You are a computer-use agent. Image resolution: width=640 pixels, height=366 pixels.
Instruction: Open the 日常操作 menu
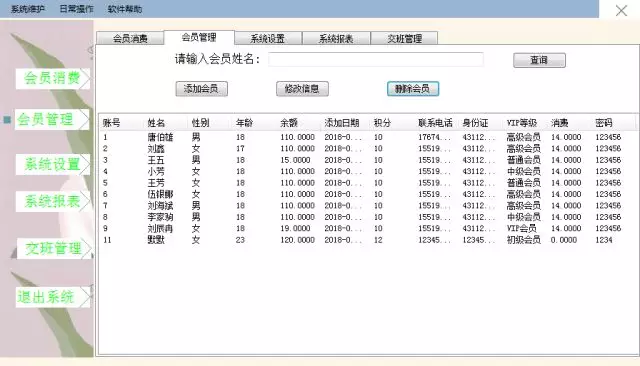(x=76, y=9)
